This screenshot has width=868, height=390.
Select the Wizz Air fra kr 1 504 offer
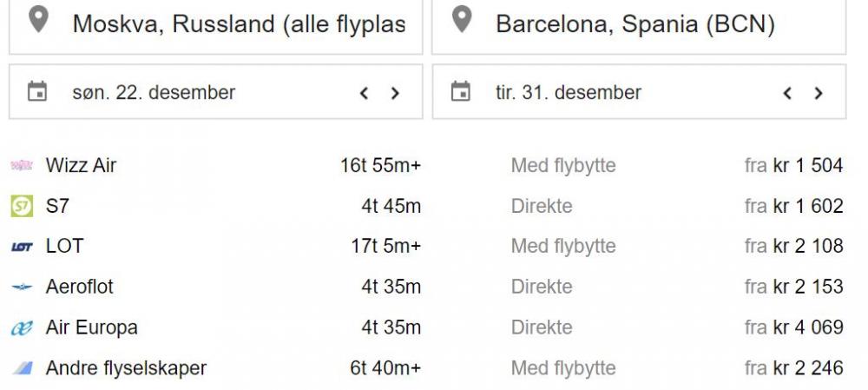[793, 165]
